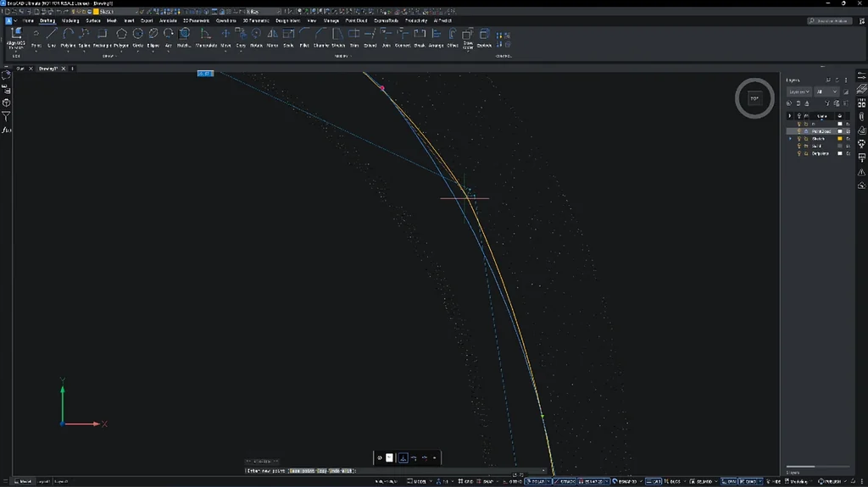Toggle visibility bulb of PointCloud layer
The width and height of the screenshot is (868, 487).
[x=798, y=131]
